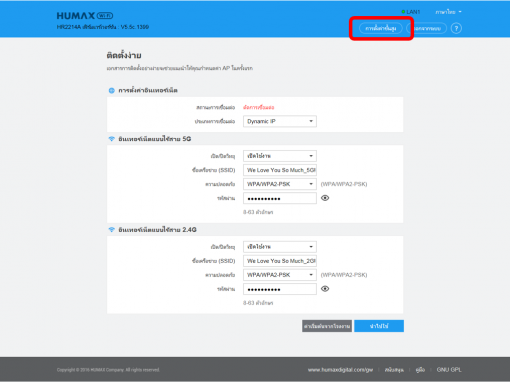Click the globe icon beside internet settings heading
This screenshot has height=382, width=510.
(x=112, y=90)
